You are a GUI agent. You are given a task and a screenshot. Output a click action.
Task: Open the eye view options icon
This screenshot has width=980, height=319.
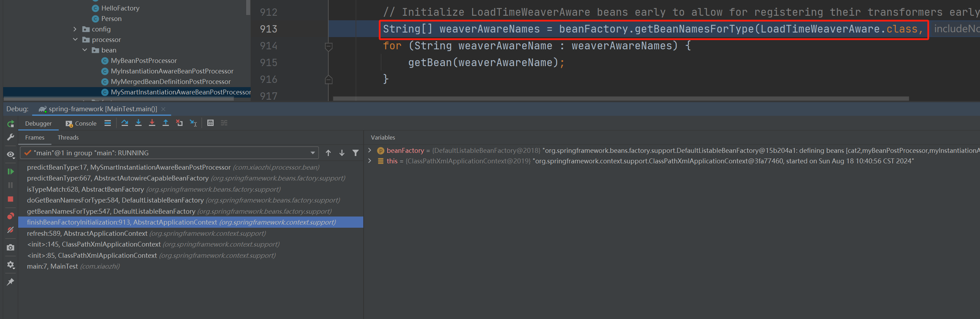pos(10,155)
